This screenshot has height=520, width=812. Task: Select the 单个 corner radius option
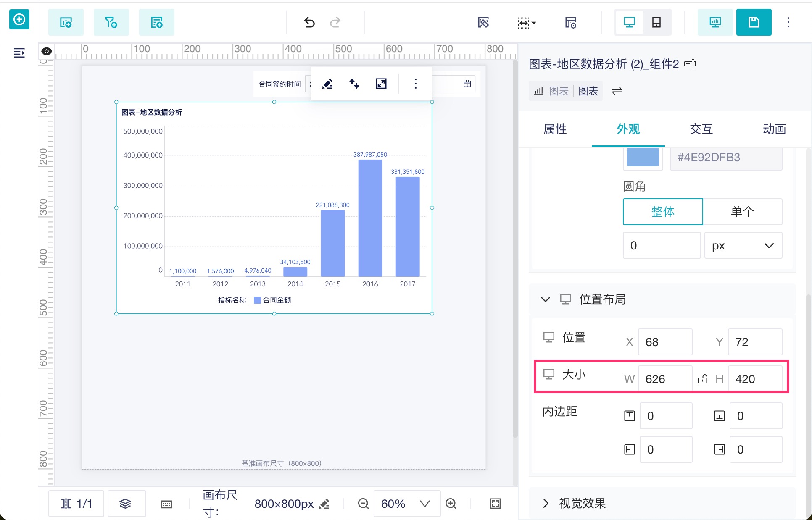coord(742,212)
